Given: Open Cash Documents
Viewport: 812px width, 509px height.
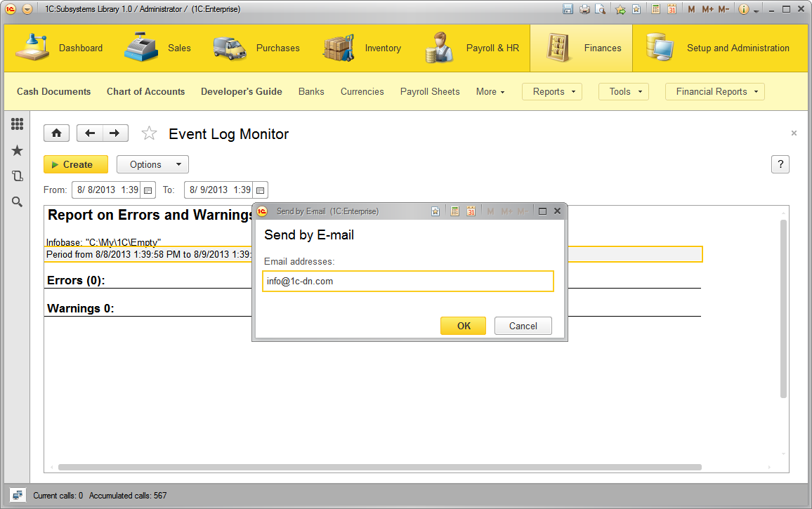Looking at the screenshot, I should (54, 92).
